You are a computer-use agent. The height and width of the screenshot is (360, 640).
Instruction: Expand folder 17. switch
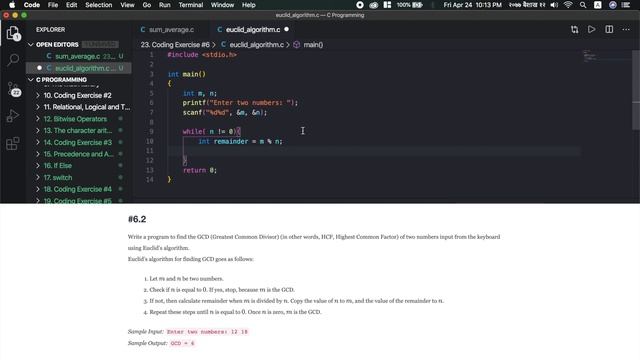[38, 178]
